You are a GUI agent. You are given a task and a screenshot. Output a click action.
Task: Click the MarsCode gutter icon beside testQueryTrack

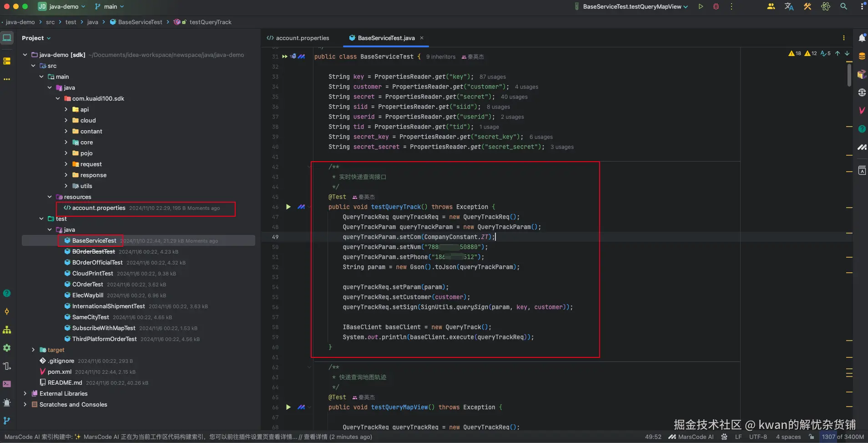click(301, 207)
